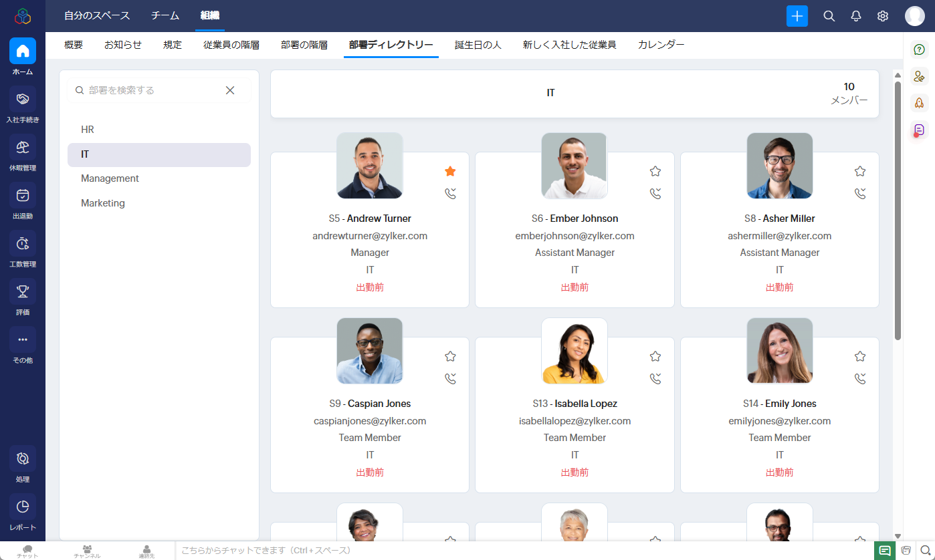
Task: Open the 評価 trophy icon in sidebar
Action: [x=23, y=292]
